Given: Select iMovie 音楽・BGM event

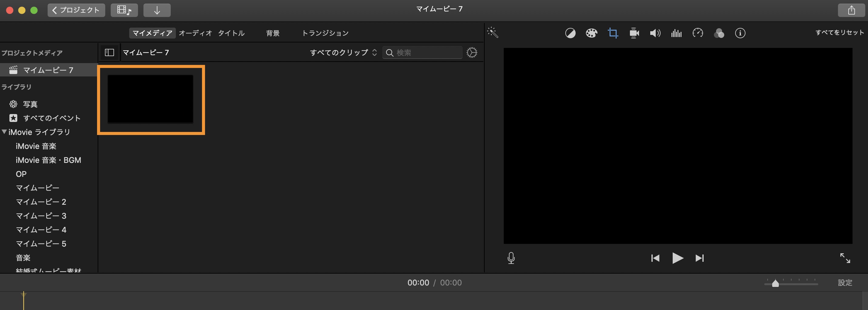Looking at the screenshot, I should tap(48, 160).
